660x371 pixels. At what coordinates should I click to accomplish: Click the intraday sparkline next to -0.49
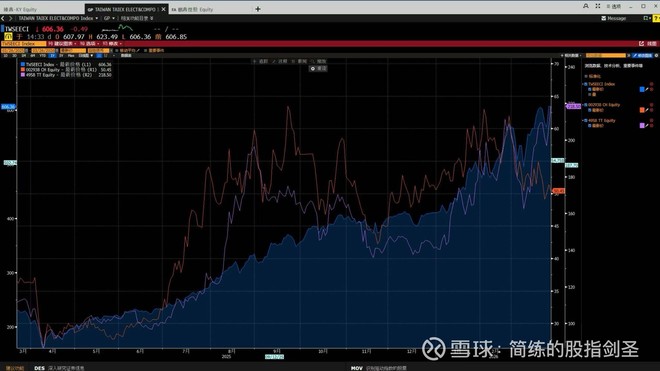(x=117, y=28)
